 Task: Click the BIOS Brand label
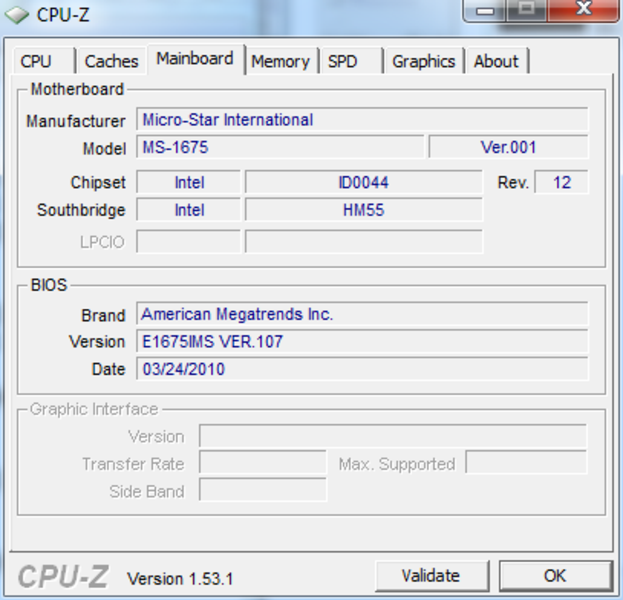click(103, 315)
